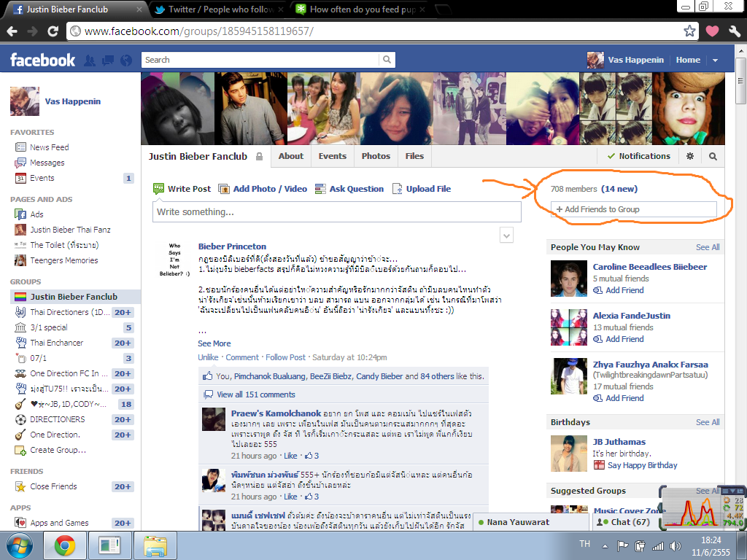
Task: Toggle group Notifications checkmark button
Action: pos(638,156)
